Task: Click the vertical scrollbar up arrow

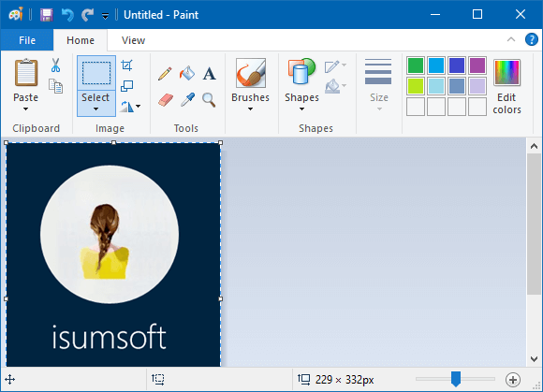Action: [x=534, y=146]
